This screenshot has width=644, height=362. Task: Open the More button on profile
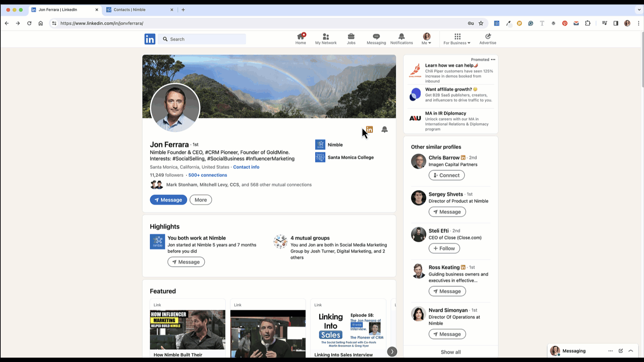tap(201, 200)
